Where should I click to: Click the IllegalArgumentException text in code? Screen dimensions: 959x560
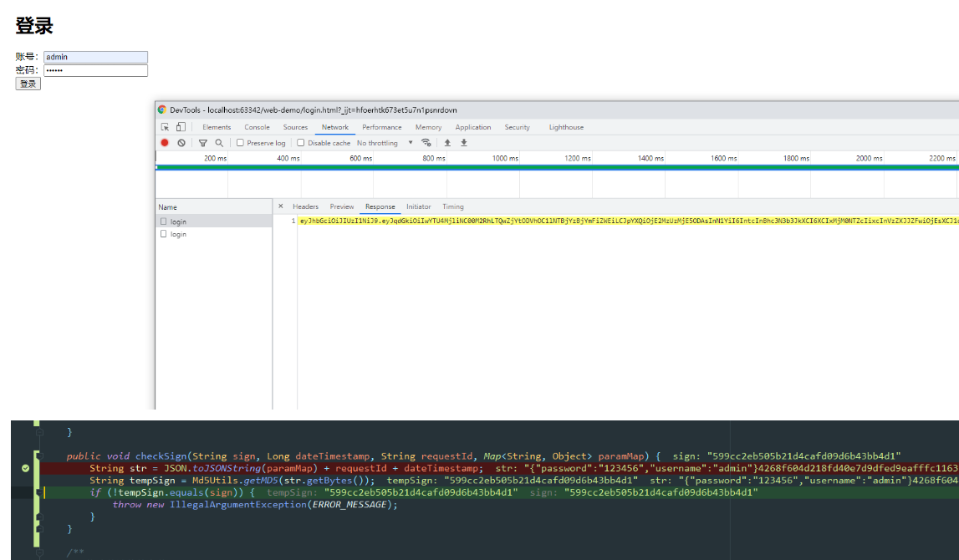[x=238, y=504]
